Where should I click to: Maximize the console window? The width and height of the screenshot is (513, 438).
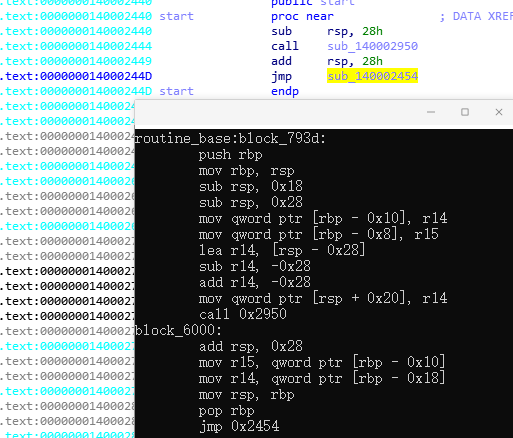click(465, 112)
